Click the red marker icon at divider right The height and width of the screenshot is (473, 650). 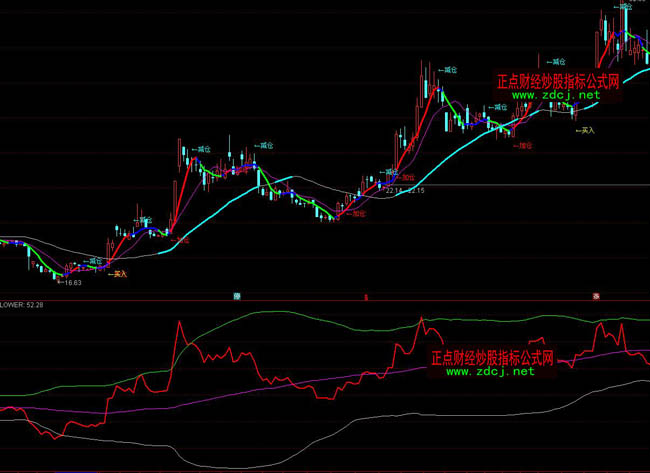point(595,296)
